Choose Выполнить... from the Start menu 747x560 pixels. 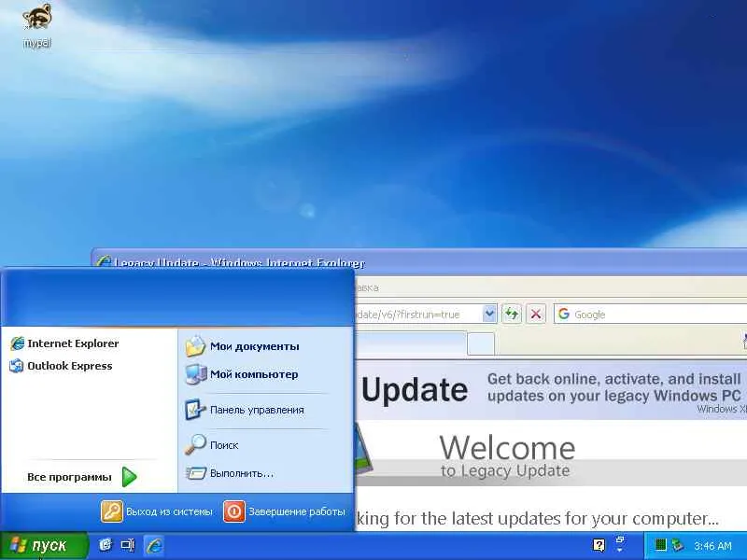(x=230, y=473)
